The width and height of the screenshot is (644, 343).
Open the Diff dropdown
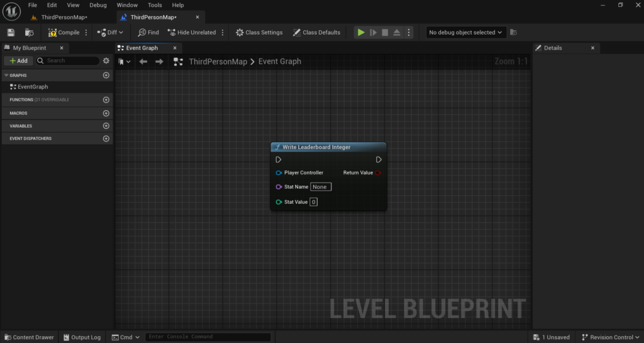point(109,33)
